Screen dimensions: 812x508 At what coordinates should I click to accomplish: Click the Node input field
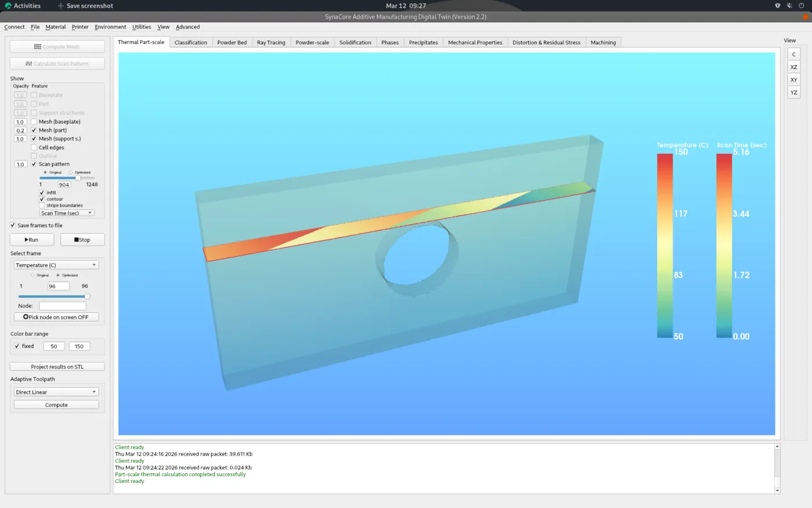pos(63,306)
